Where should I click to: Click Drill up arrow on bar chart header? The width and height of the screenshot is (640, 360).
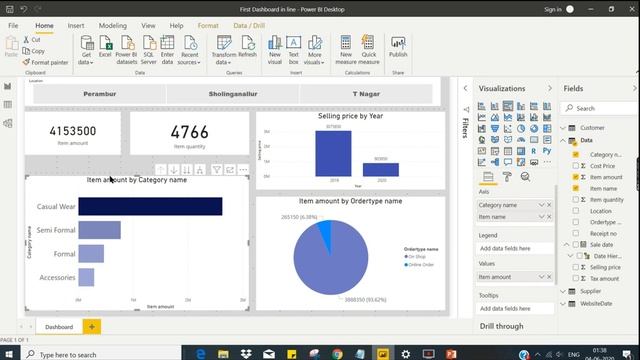coord(161,170)
